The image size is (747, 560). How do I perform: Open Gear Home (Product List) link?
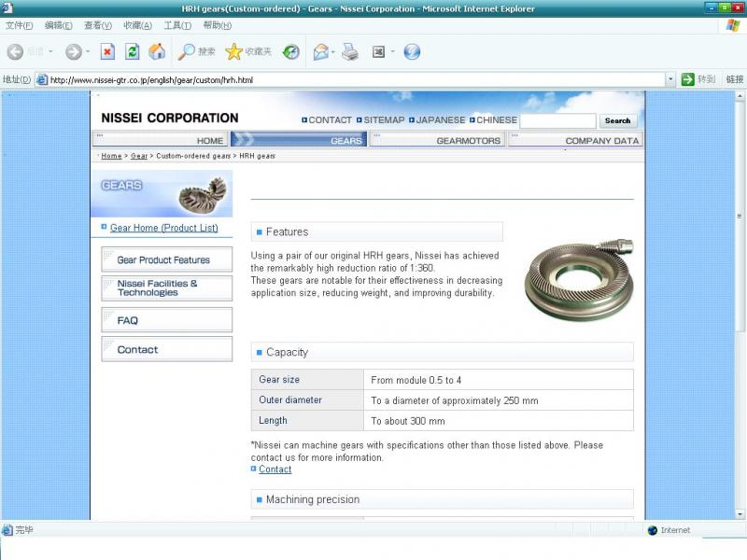[x=164, y=228]
